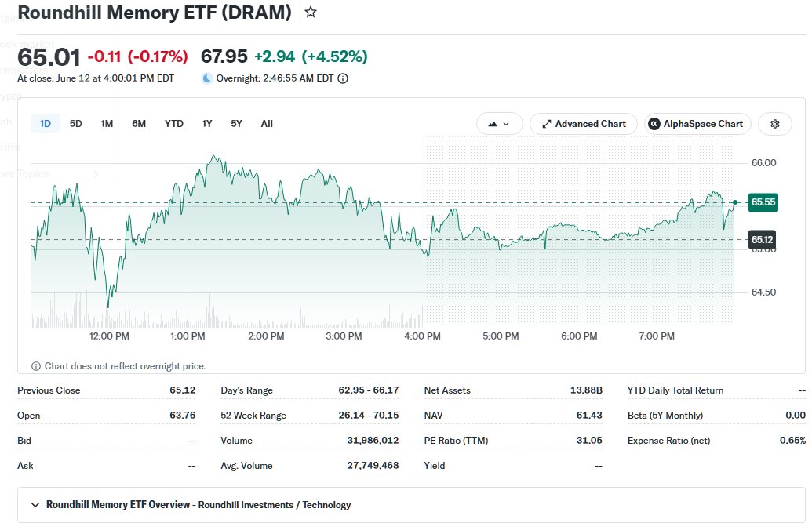Click Volume value 31,986,012
The height and width of the screenshot is (523, 812).
373,440
